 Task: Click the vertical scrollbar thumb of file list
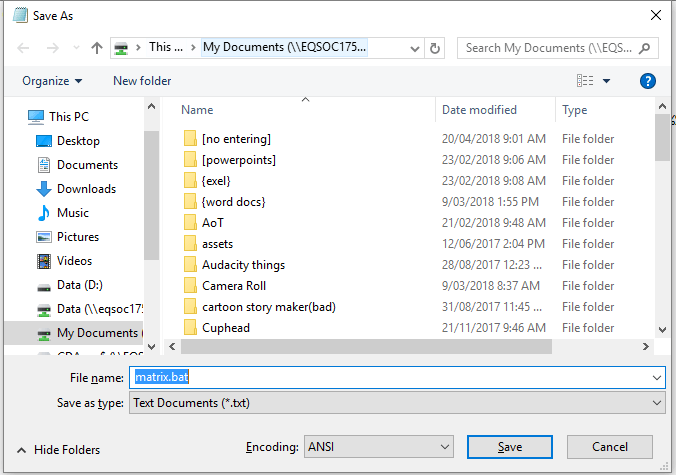click(663, 138)
